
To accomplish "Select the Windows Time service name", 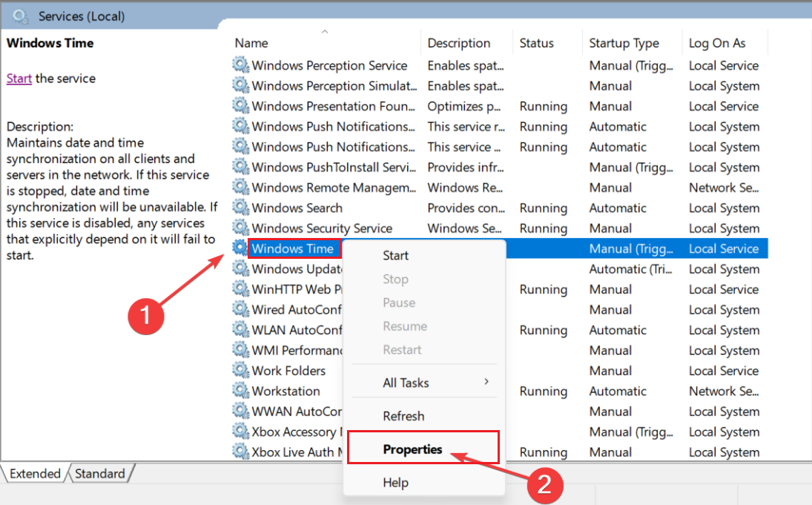I will 293,248.
